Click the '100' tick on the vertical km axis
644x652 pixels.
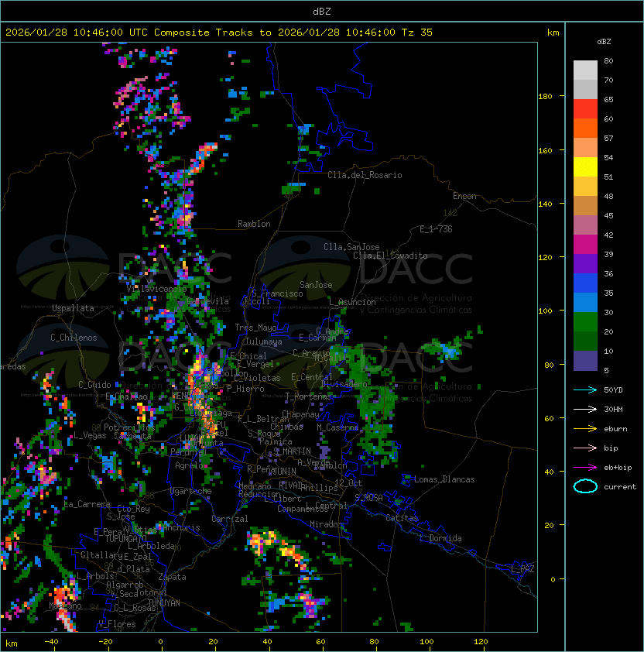pyautogui.click(x=545, y=311)
